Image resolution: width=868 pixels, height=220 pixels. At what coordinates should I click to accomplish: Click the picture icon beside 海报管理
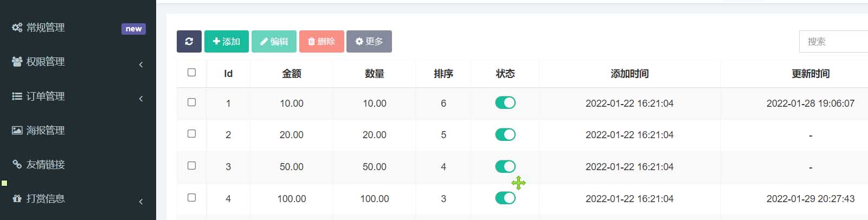click(x=17, y=130)
